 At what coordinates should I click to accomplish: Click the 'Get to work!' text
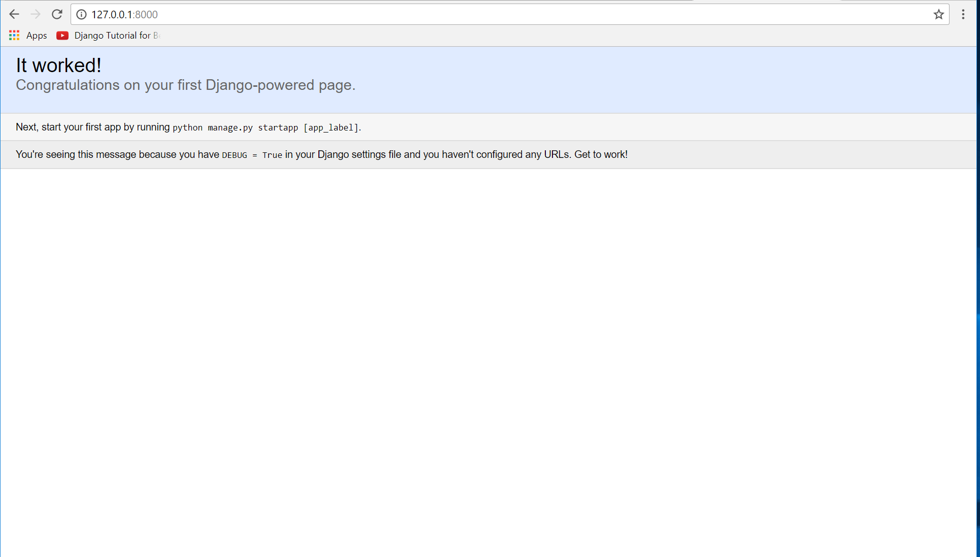point(601,154)
